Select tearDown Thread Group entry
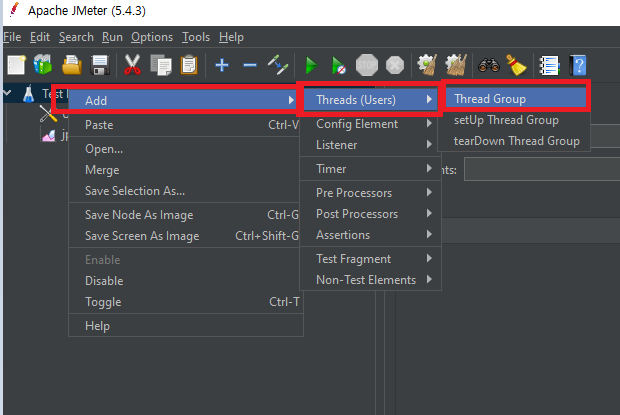Viewport: 620px width, 415px height. pos(514,141)
